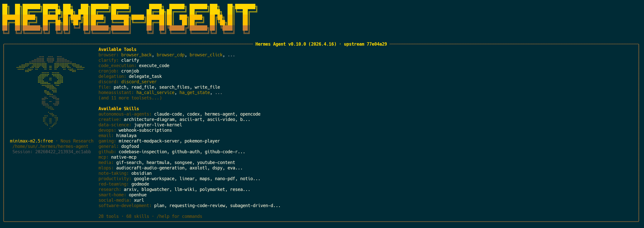The height and width of the screenshot is (228, 644).
Task: Click the upstream 77e04a29 version text
Action: click(365, 44)
